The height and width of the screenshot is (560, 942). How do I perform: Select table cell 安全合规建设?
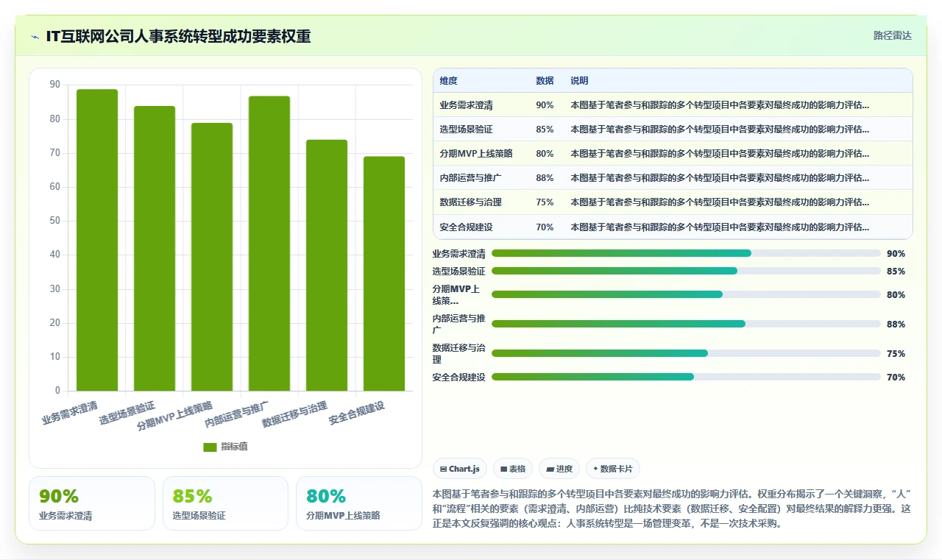[466, 227]
